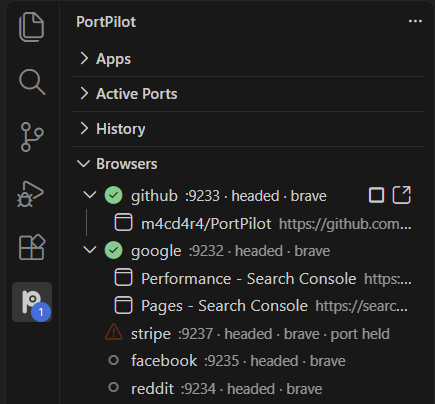Click the reddit stopped status circle
The image size is (435, 404).
114,387
